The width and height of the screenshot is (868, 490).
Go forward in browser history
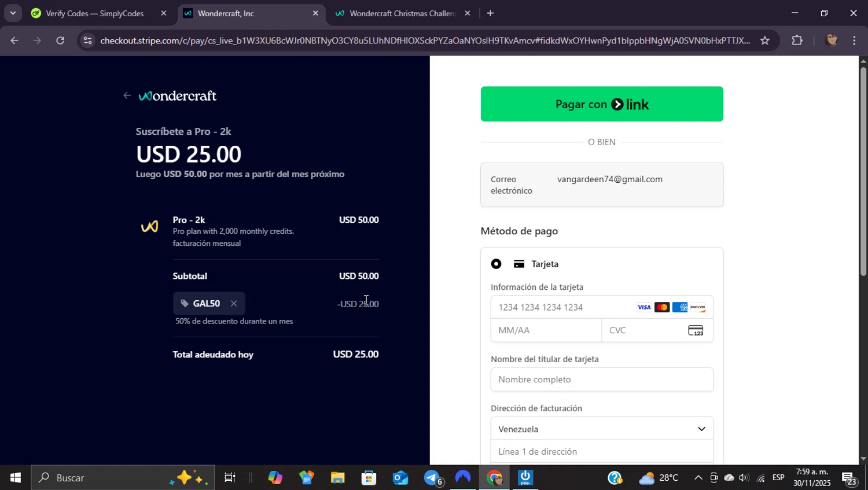38,40
